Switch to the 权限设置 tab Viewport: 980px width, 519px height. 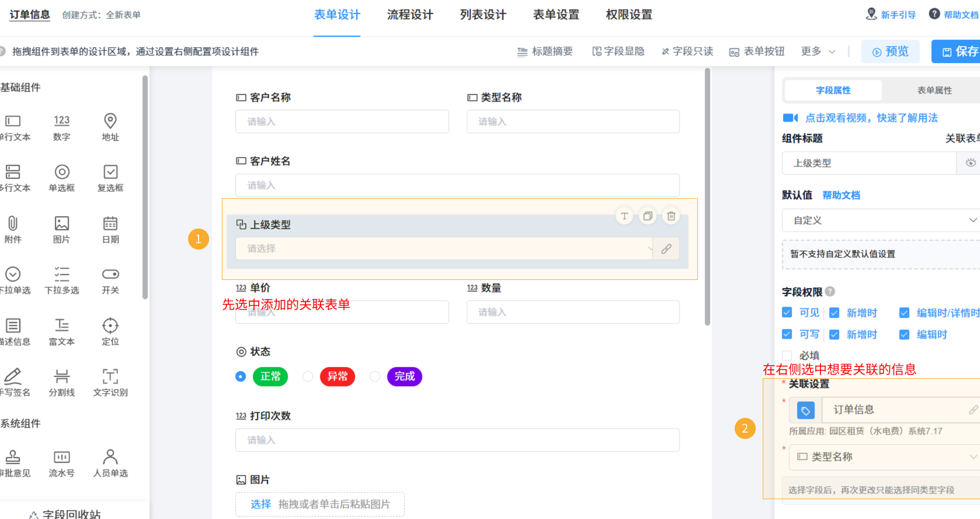pos(629,15)
